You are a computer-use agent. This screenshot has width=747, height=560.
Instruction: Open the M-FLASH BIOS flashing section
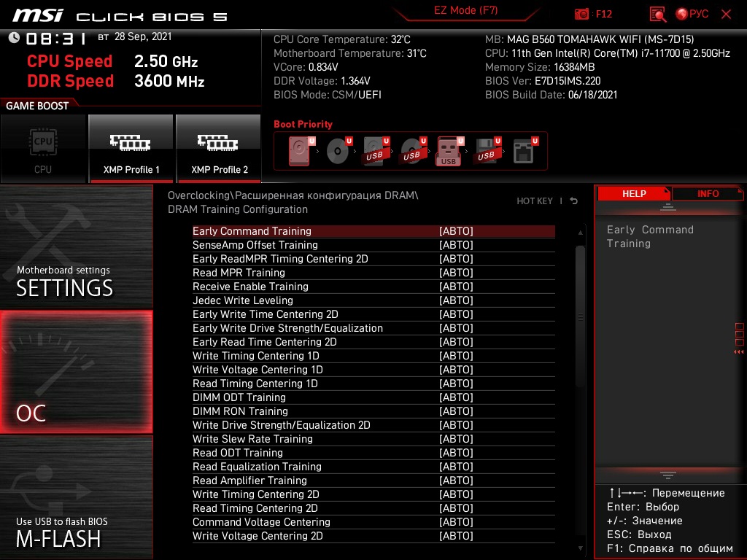click(76, 497)
